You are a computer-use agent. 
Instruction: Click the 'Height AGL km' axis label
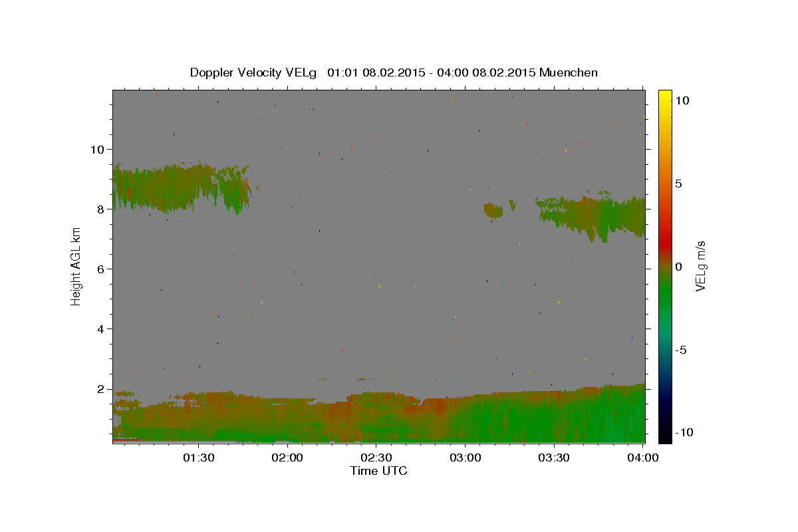(76, 266)
